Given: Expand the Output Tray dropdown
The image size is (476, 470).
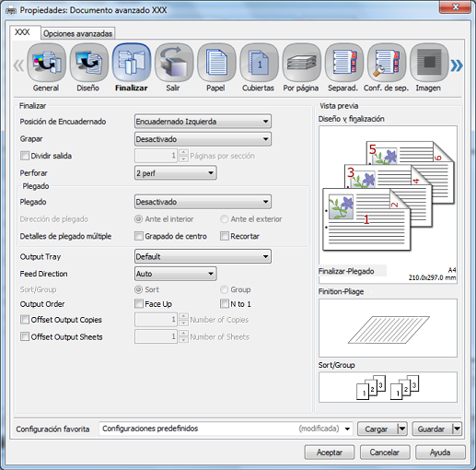Looking at the screenshot, I should click(203, 256).
